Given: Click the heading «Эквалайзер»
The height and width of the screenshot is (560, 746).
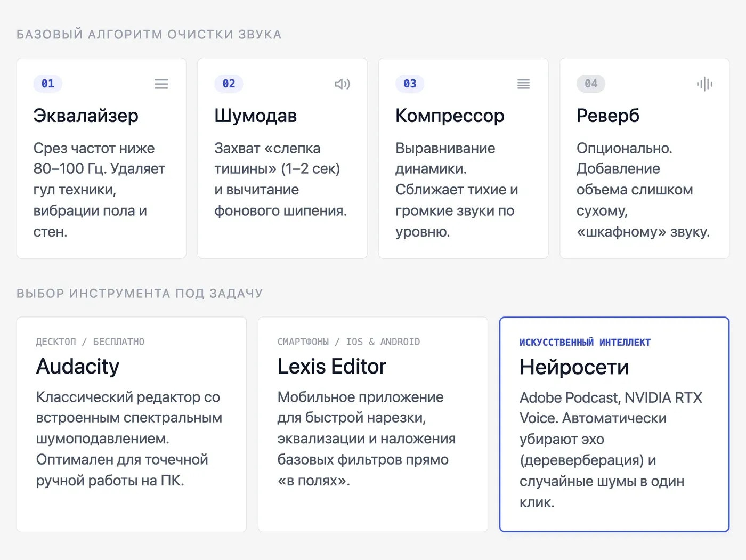Looking at the screenshot, I should [86, 116].
